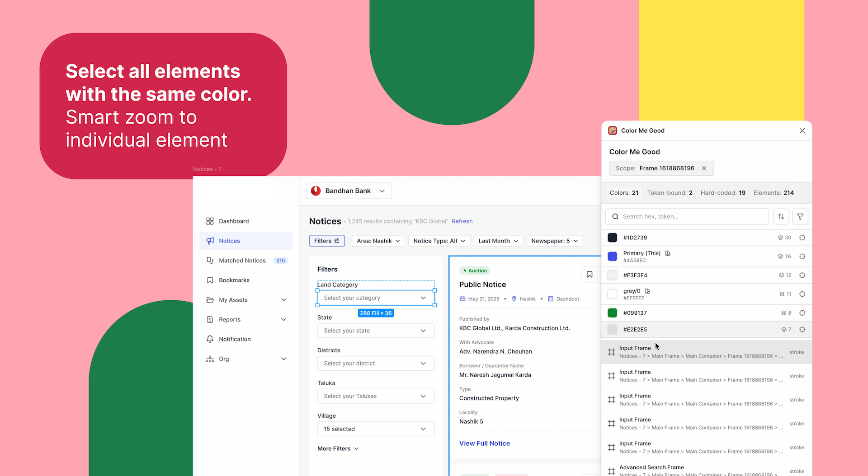Open Select your state dropdown

pos(376,331)
